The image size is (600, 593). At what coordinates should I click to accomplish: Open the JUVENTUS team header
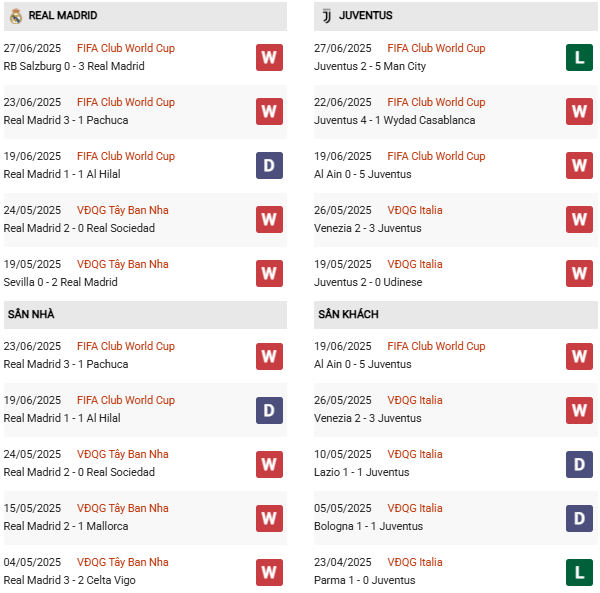[x=365, y=16]
